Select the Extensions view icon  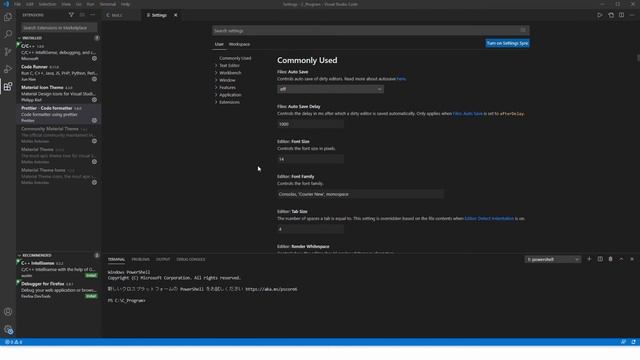pyautogui.click(x=8, y=87)
